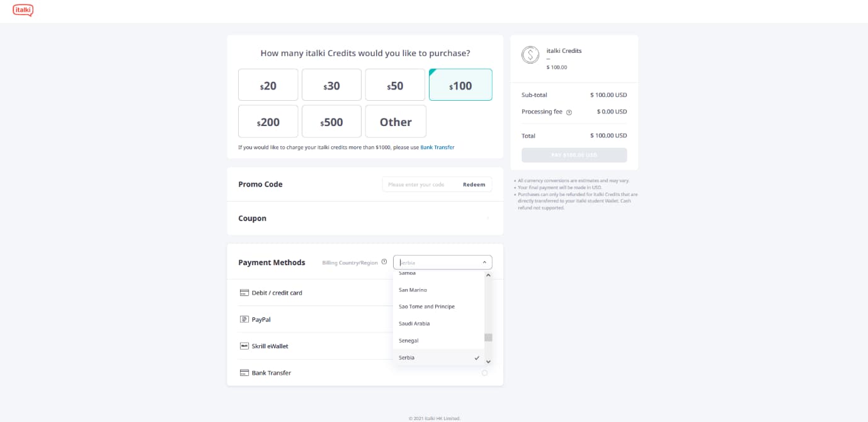Click the italki Credits dollar coin icon
Image resolution: width=868 pixels, height=422 pixels.
(530, 55)
